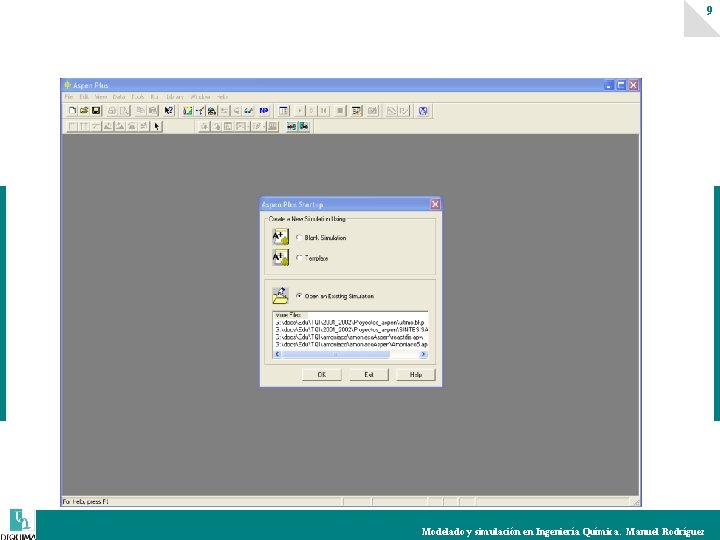Click the Save diskette toolbar icon

[x=96, y=111]
